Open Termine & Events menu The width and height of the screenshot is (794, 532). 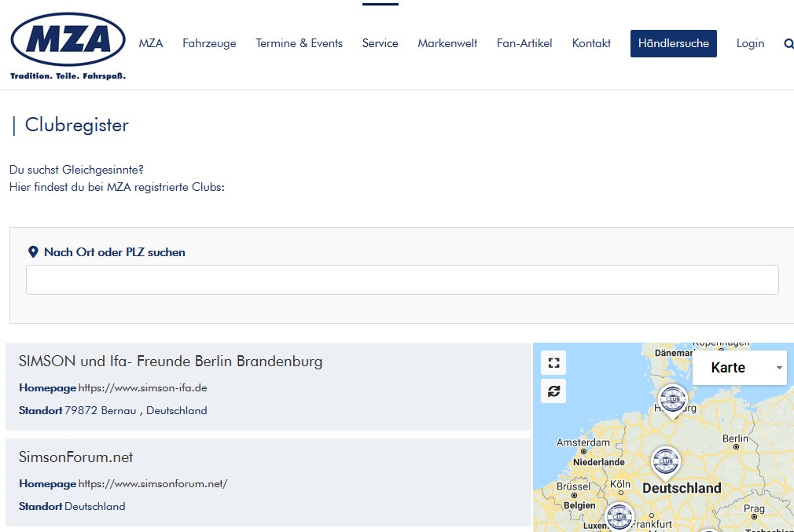(299, 43)
